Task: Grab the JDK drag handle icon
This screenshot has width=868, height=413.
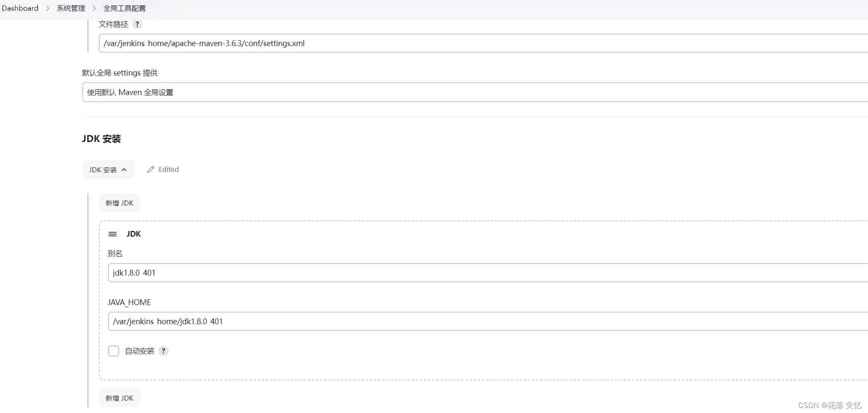Action: pos(113,234)
